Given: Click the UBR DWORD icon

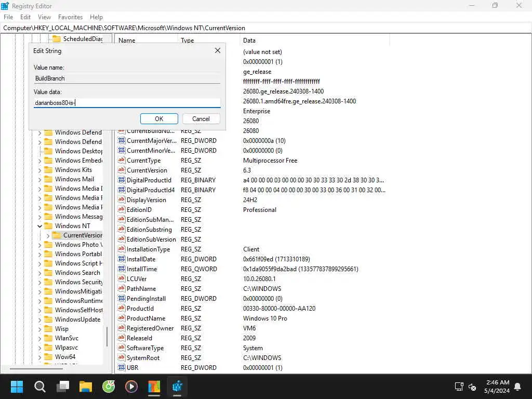Looking at the screenshot, I should [x=122, y=367].
